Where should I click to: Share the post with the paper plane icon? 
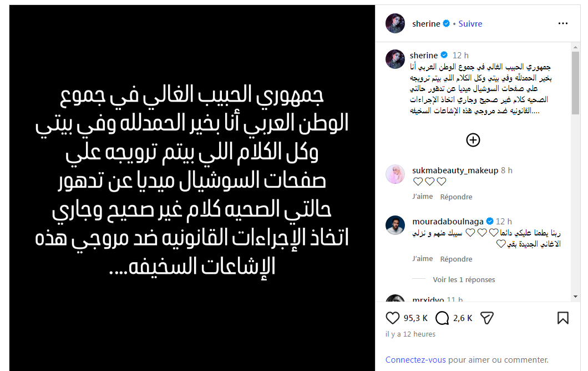486,318
